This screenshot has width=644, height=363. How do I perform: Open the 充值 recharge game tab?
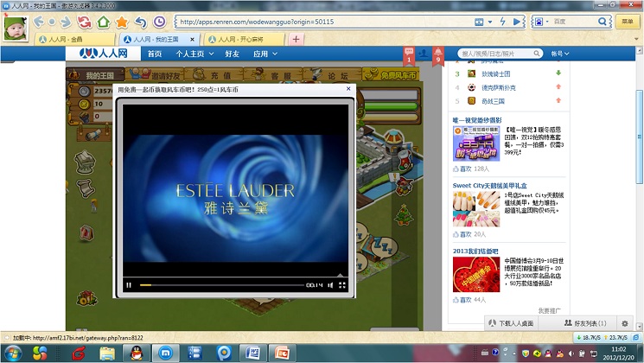coord(214,75)
